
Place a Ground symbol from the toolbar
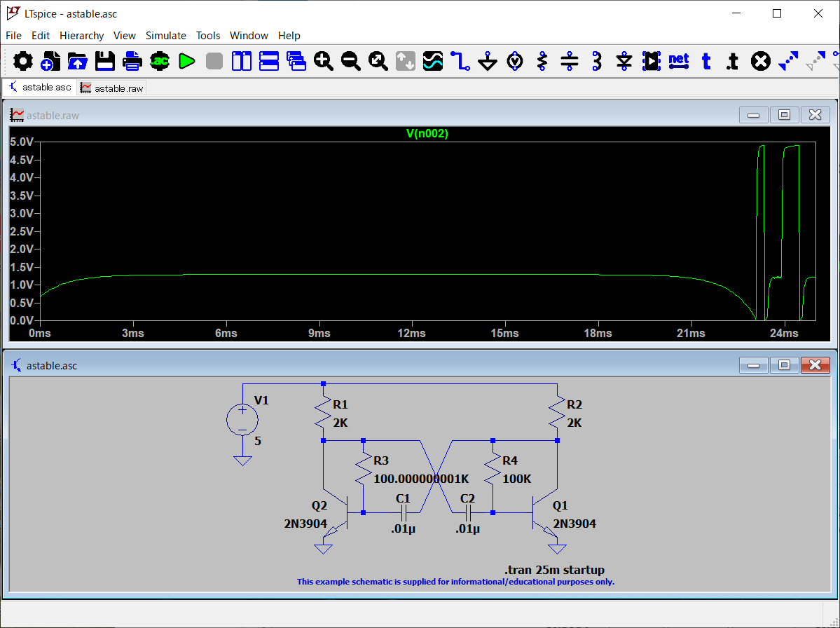click(x=488, y=62)
